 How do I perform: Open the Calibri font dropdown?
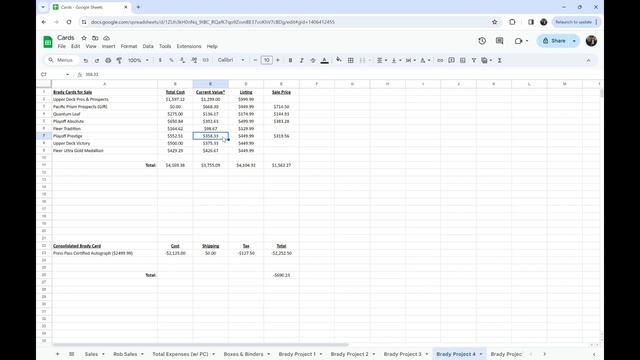[231, 60]
